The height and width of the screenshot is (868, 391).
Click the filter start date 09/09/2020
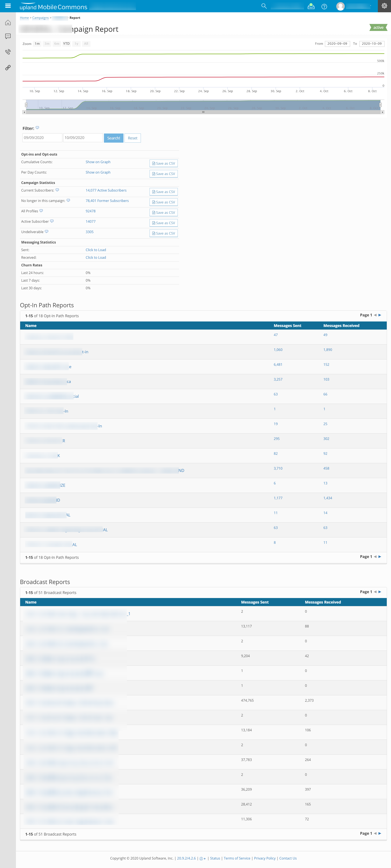coord(42,138)
